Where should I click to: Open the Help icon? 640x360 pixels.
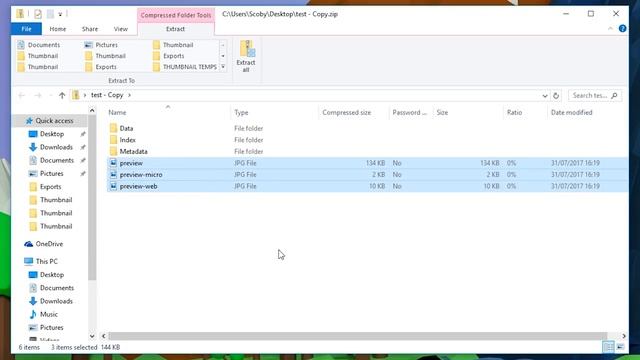tap(622, 29)
